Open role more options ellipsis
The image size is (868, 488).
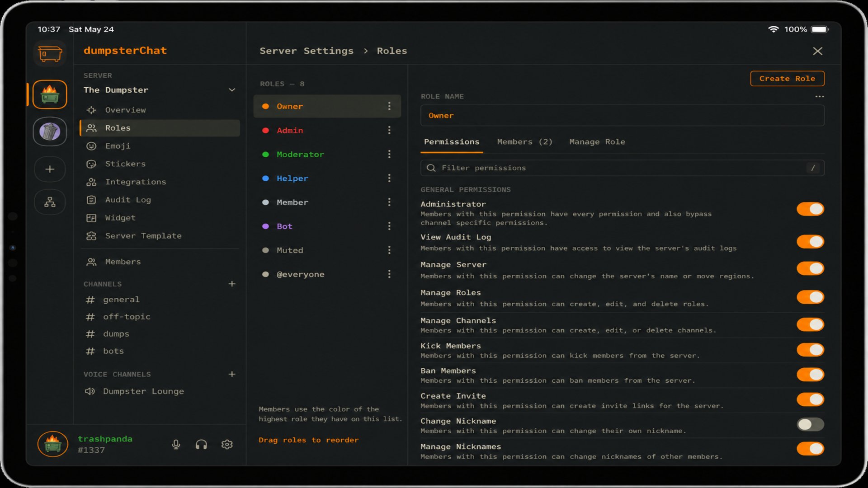[819, 96]
